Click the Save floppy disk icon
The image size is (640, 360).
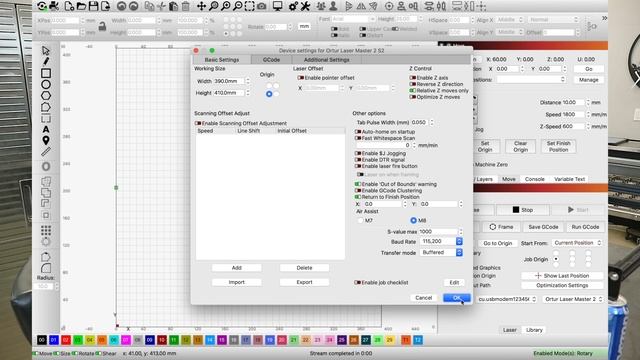tap(93, 6)
